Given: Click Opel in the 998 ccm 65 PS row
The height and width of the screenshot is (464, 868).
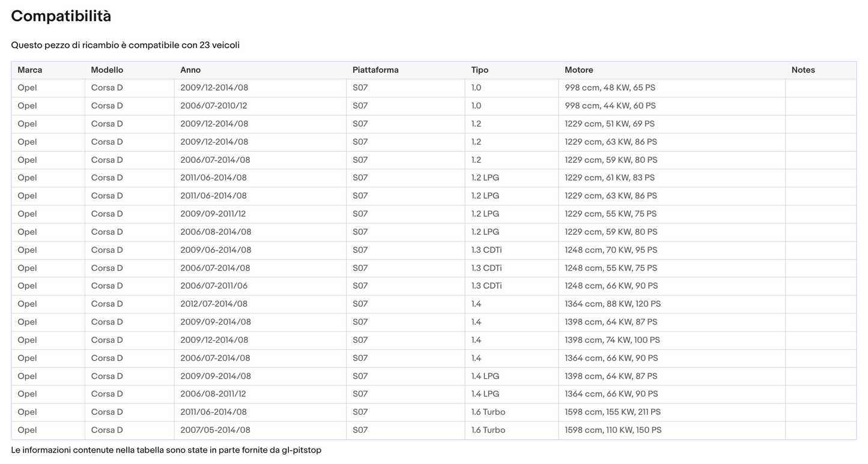Looking at the screenshot, I should [27, 88].
